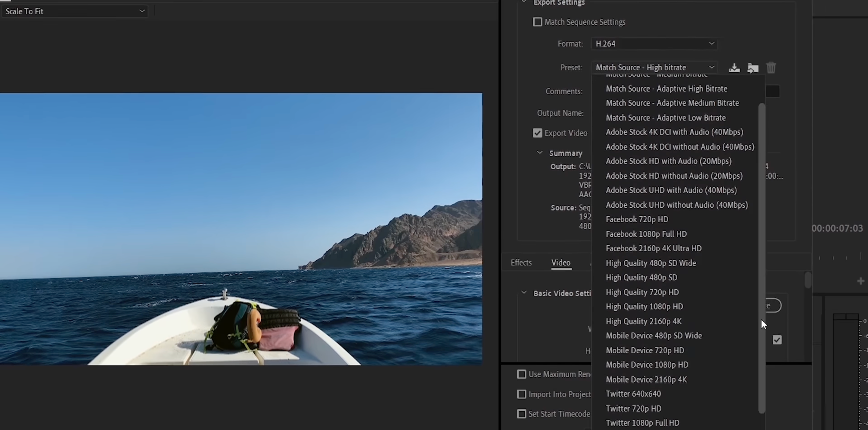Enable Export Video checkbox

tap(537, 133)
